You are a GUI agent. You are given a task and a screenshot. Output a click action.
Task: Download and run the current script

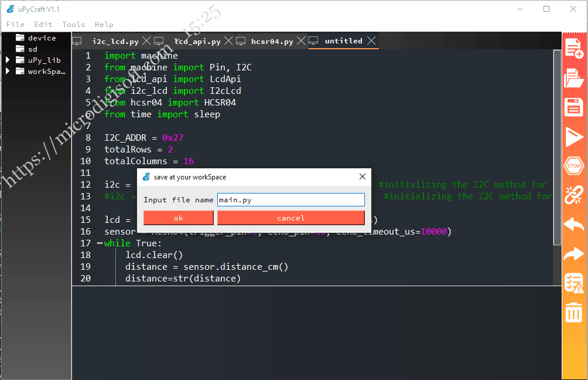[573, 137]
